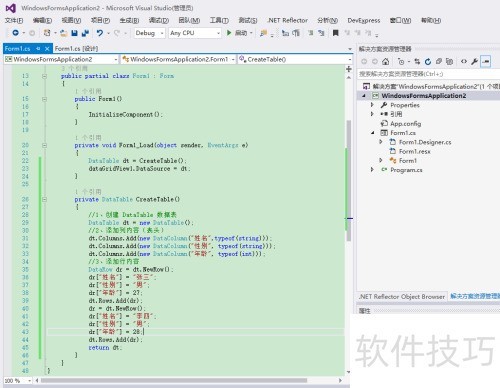This screenshot has height=388, width=500.
Task: Select App.config in Solution Explorer
Action: tap(405, 124)
